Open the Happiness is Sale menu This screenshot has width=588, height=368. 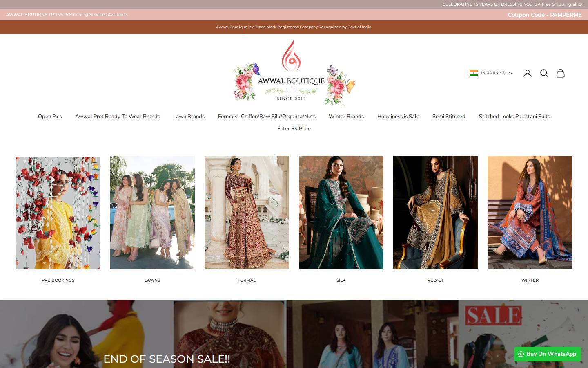pyautogui.click(x=398, y=117)
